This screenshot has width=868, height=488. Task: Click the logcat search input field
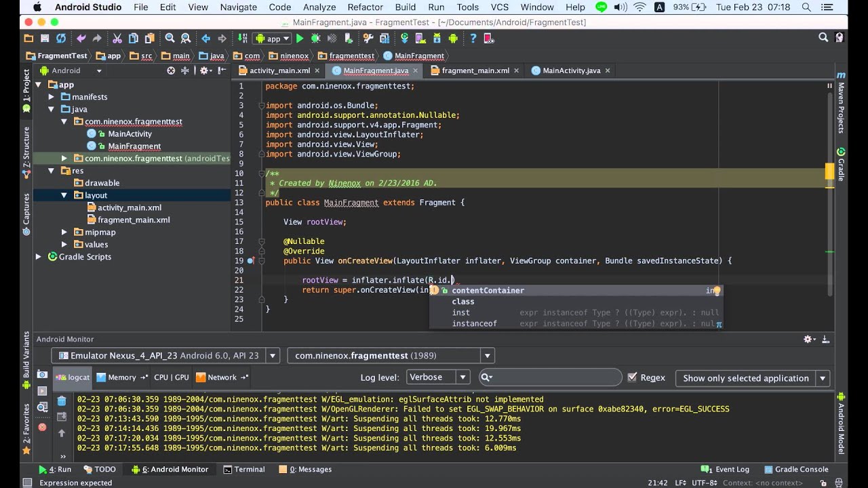click(550, 378)
